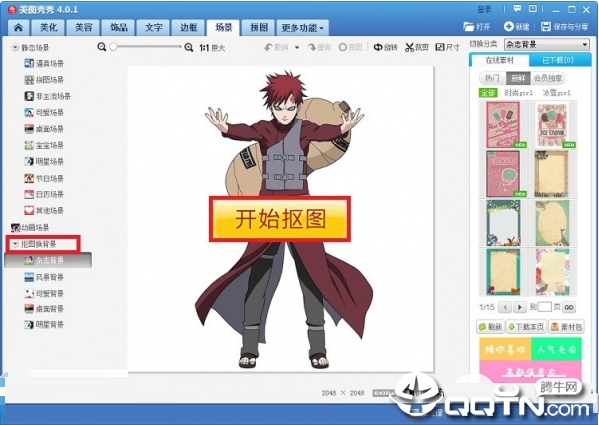Select the 裁剪 crop scissors tool
Viewport: 599px width, 425px height.
tap(417, 47)
